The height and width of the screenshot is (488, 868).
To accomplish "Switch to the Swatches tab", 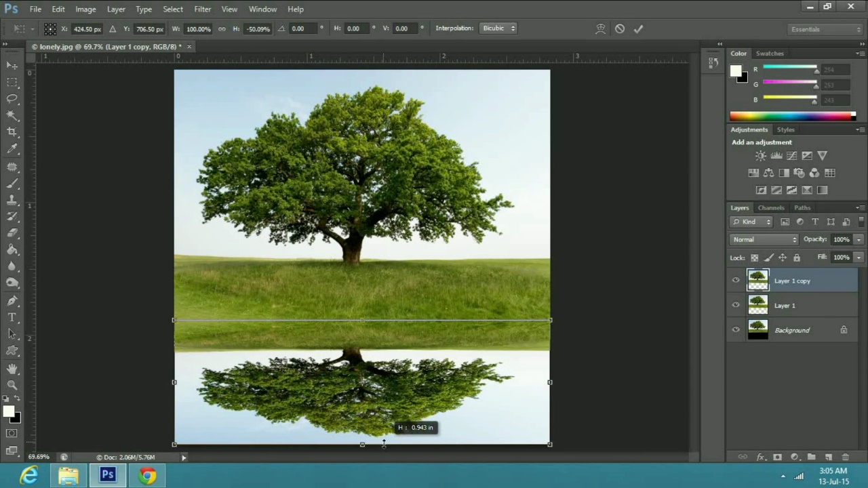I will coord(770,54).
